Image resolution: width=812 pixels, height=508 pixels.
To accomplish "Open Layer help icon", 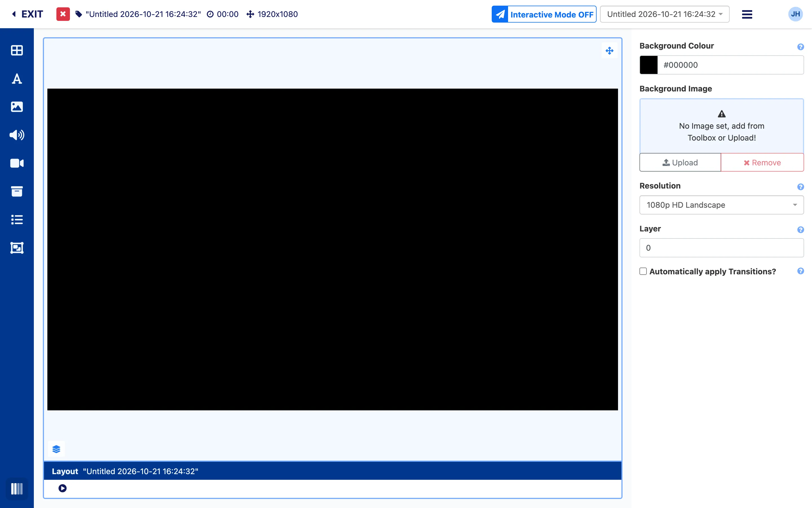I will click(x=800, y=229).
